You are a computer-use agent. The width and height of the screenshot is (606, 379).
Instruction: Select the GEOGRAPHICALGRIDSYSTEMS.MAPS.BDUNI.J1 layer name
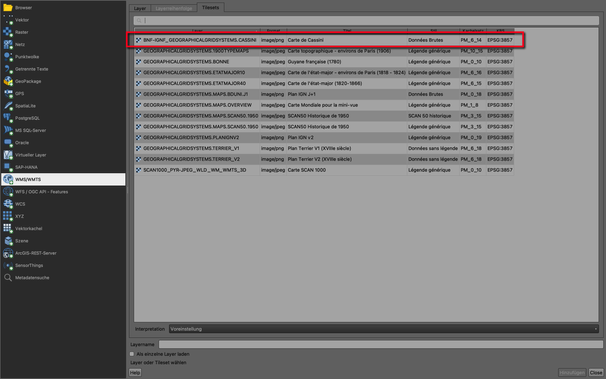click(196, 94)
